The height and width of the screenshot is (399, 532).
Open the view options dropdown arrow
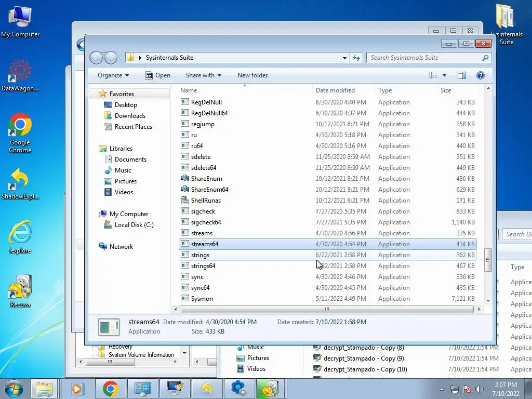444,75
